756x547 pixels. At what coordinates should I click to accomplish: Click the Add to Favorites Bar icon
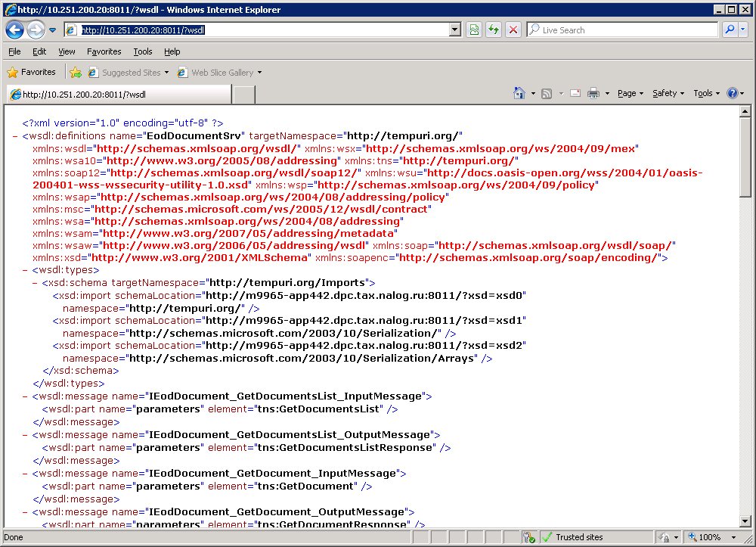76,73
